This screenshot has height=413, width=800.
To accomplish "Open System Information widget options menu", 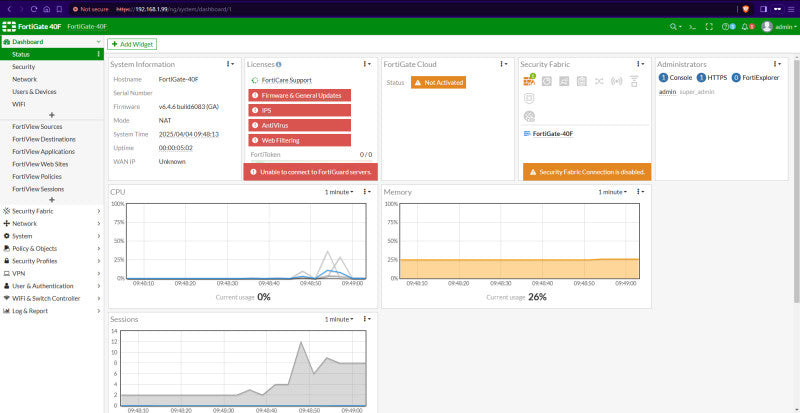I will coord(230,64).
